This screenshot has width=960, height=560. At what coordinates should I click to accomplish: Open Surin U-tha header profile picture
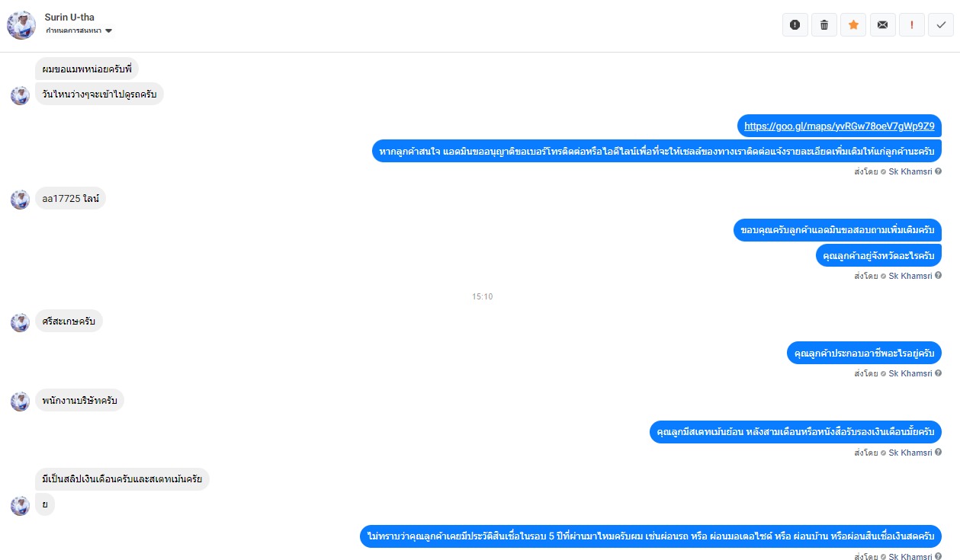21,25
